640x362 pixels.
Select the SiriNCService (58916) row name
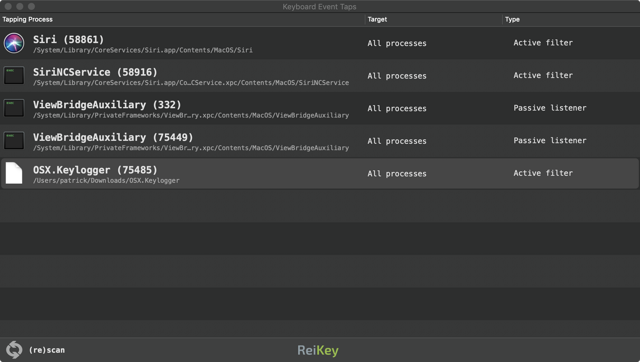coord(95,72)
